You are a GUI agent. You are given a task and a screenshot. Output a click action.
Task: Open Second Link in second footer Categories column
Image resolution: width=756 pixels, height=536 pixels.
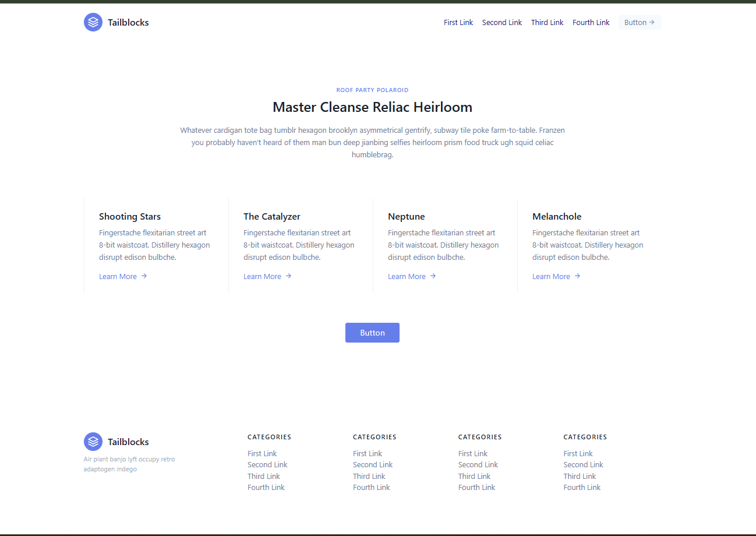coord(373,465)
